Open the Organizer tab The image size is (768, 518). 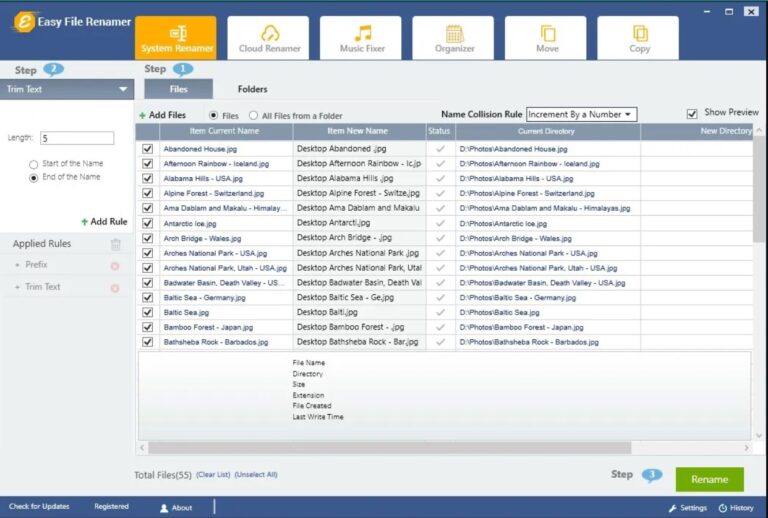tap(454, 38)
